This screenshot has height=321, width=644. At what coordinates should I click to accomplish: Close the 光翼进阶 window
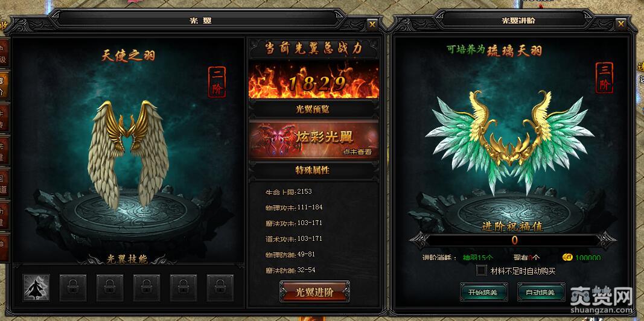[620, 24]
